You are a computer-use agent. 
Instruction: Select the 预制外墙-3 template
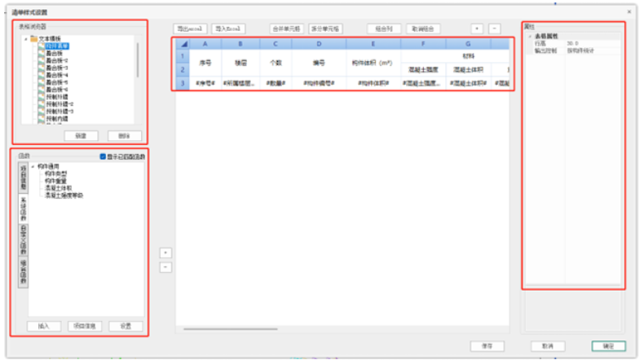tap(60, 112)
